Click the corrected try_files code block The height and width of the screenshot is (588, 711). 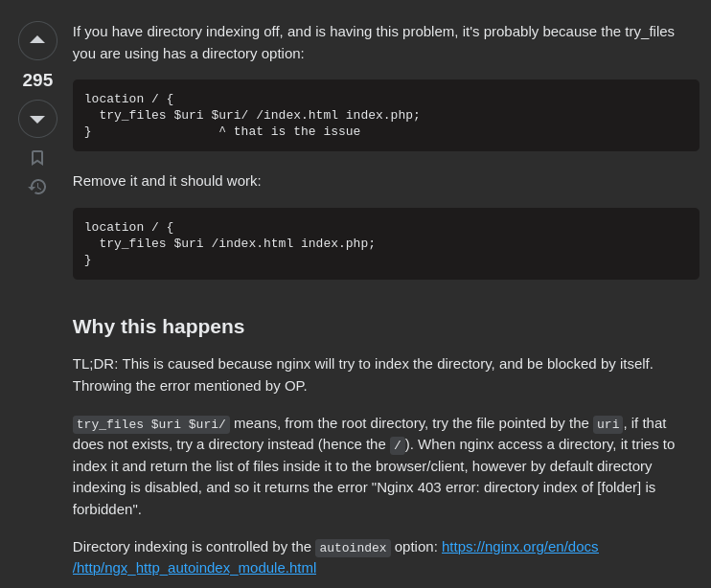(386, 243)
